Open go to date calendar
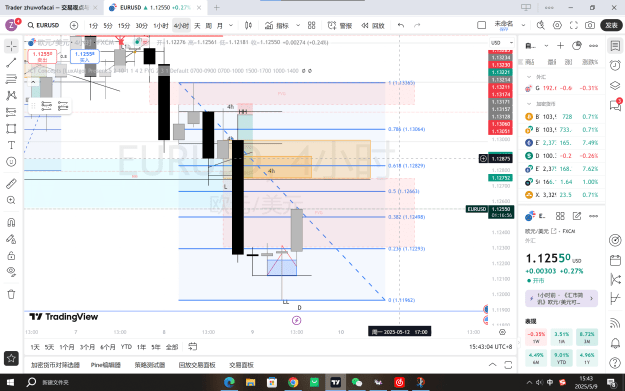 coord(193,347)
